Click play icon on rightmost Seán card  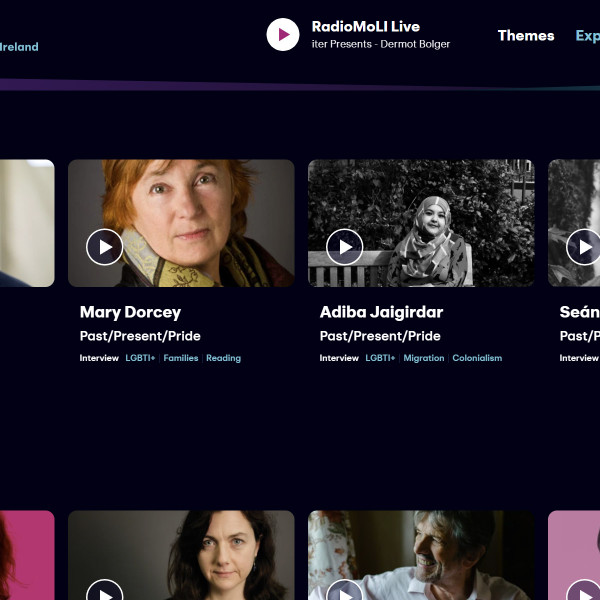click(584, 247)
